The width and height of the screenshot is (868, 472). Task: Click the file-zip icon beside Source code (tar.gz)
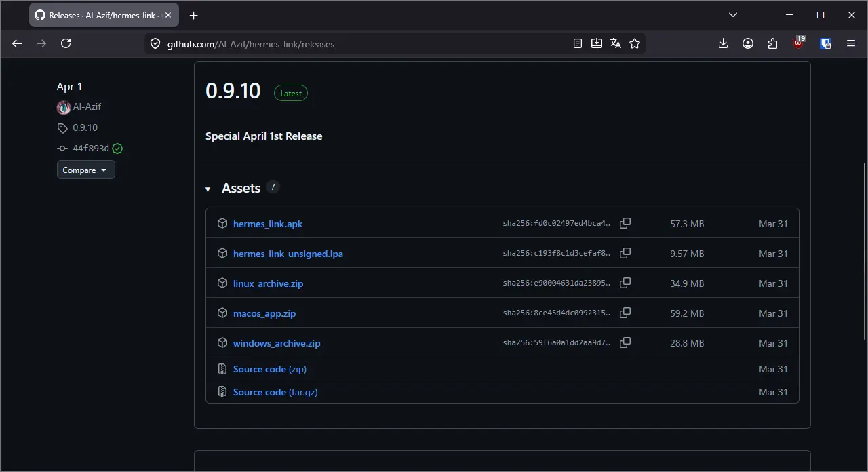pos(222,392)
